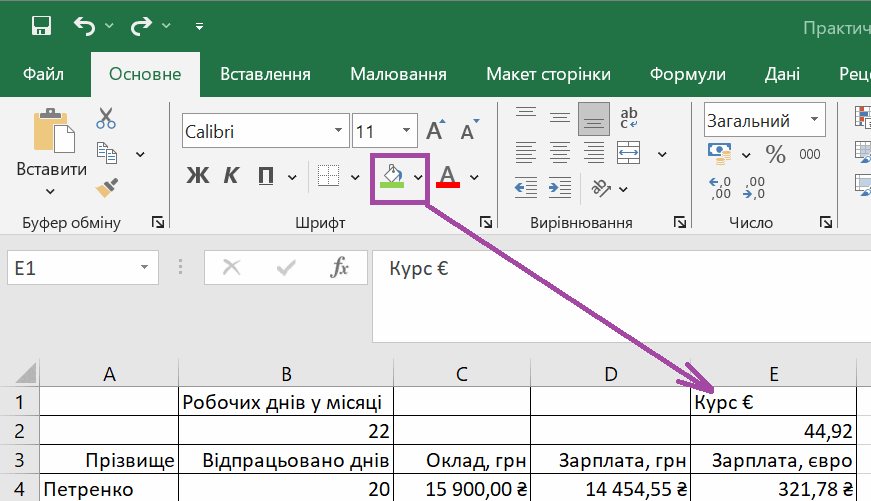Click the formula bar with Курс €

point(621,296)
